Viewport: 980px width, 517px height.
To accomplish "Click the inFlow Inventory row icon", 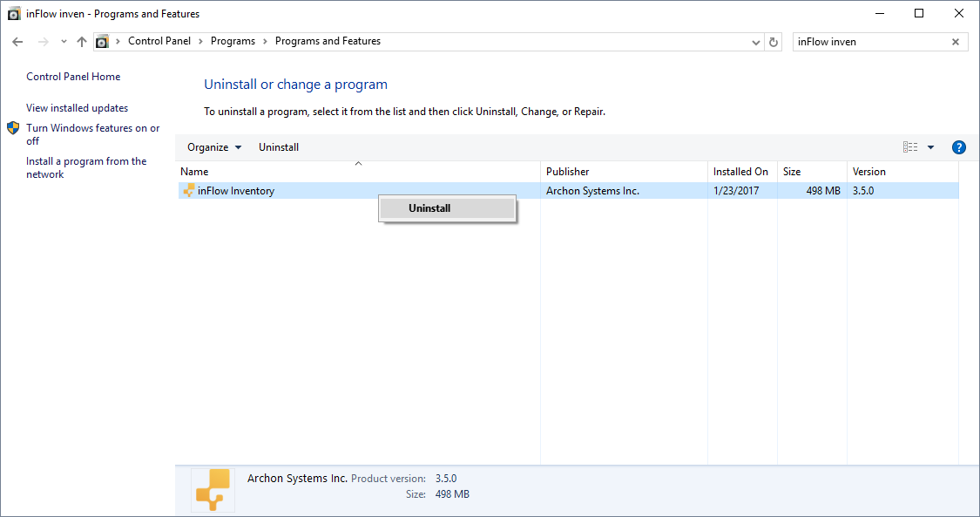I will tap(189, 190).
